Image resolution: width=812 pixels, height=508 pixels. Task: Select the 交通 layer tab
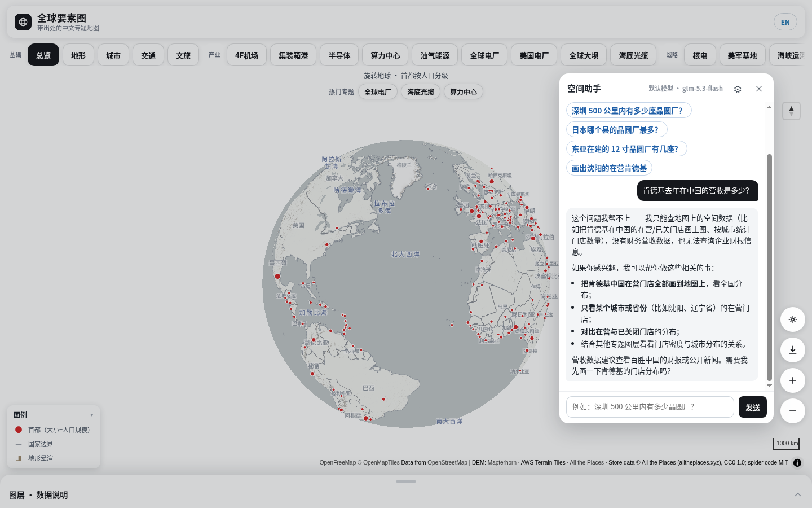pos(148,55)
